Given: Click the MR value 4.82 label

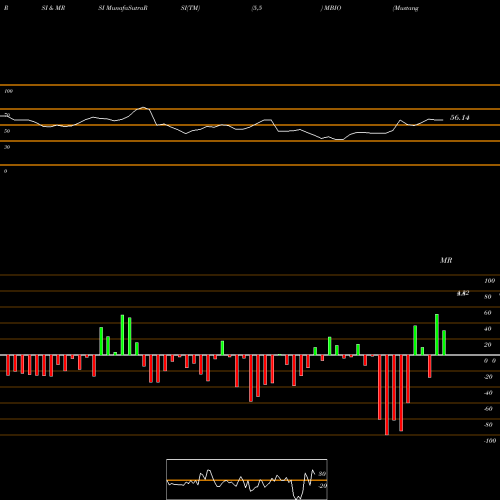Looking at the screenshot, I should tap(463, 293).
